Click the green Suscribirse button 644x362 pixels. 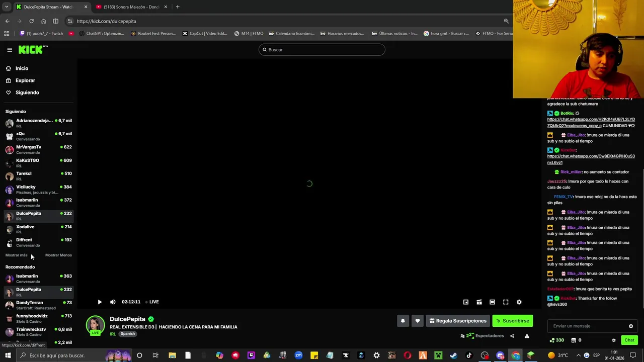pos(512,321)
